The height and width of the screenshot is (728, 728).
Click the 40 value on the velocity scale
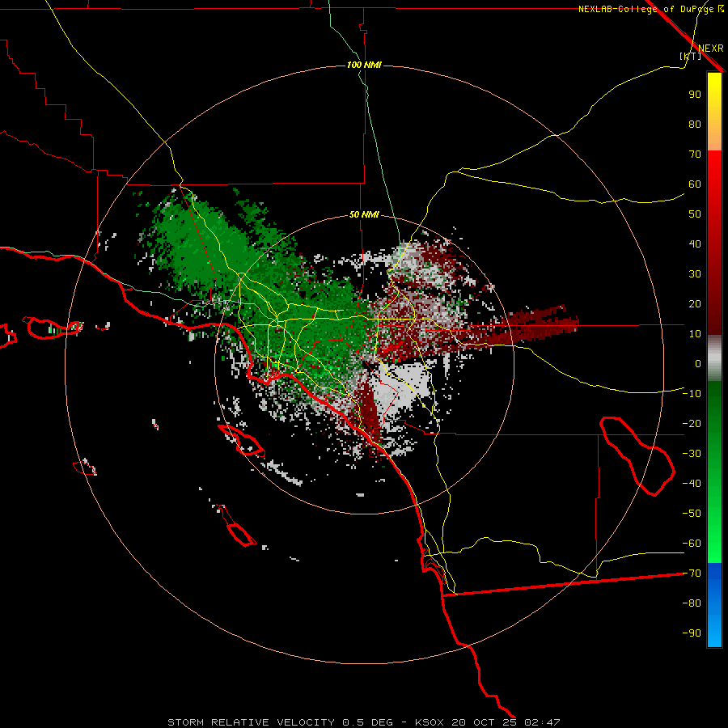click(695, 244)
